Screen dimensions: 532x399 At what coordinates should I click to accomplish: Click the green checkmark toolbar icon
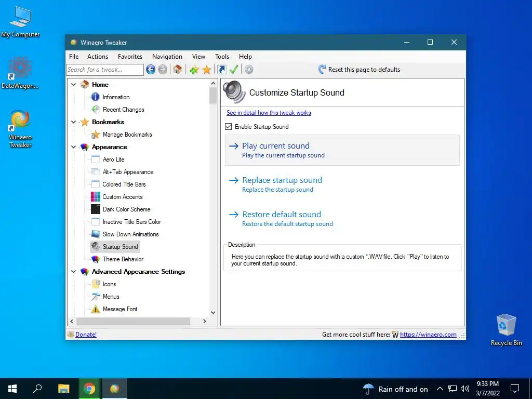[234, 69]
